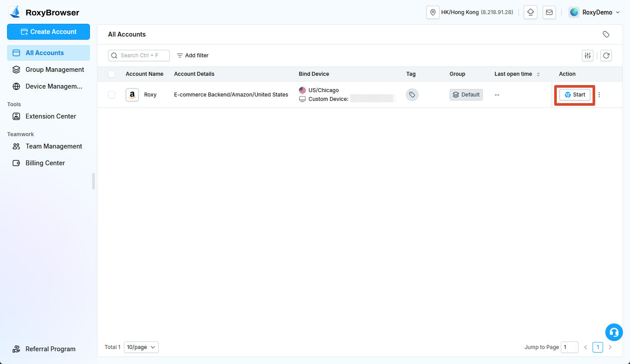Tick the Roxy row checkbox
This screenshot has width=630, height=364.
(112, 95)
